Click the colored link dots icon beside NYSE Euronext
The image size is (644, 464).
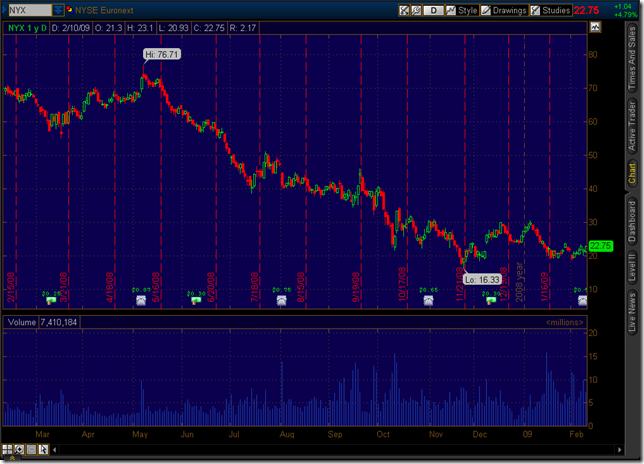coord(69,10)
